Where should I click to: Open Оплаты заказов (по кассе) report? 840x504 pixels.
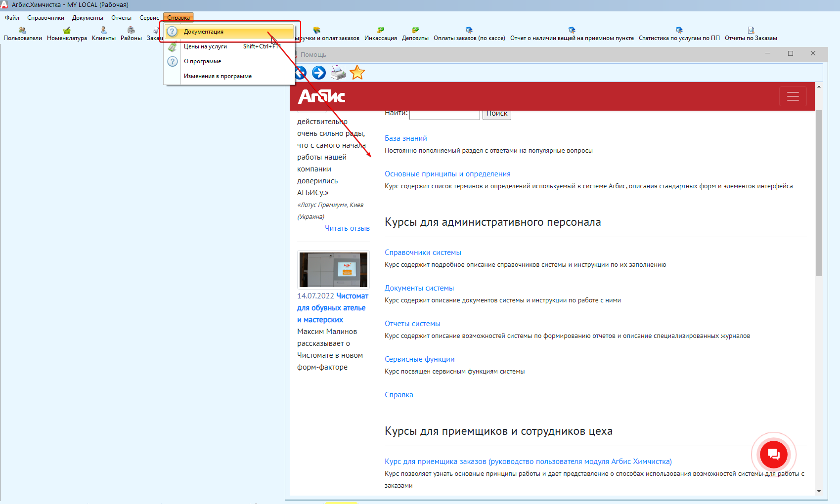469,34
